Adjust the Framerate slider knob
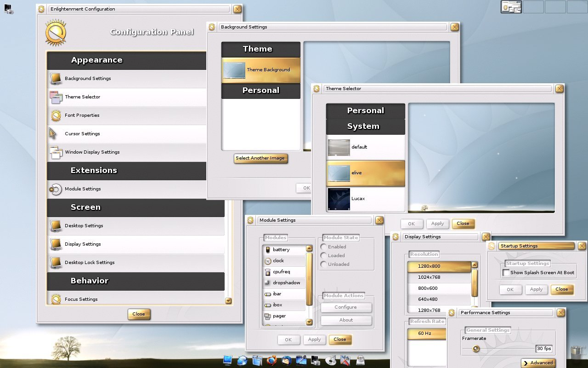Viewport: 588px width, 368px height. pyautogui.click(x=476, y=349)
